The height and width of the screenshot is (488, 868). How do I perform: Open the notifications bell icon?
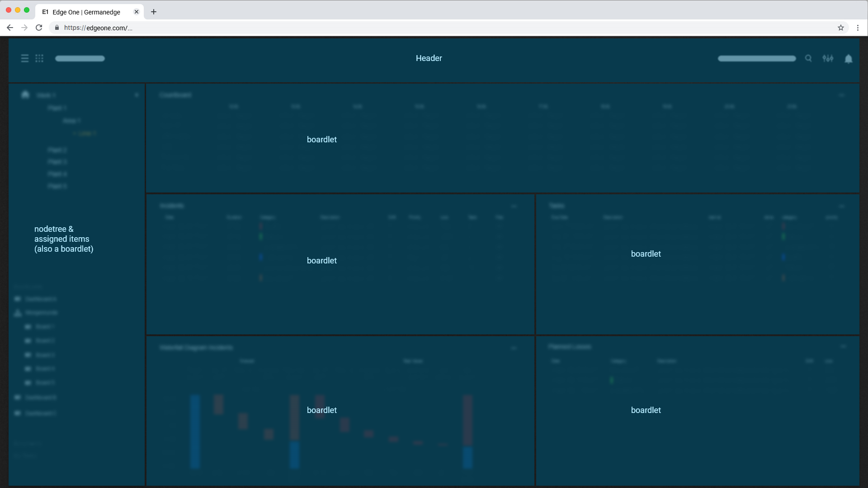click(x=849, y=59)
